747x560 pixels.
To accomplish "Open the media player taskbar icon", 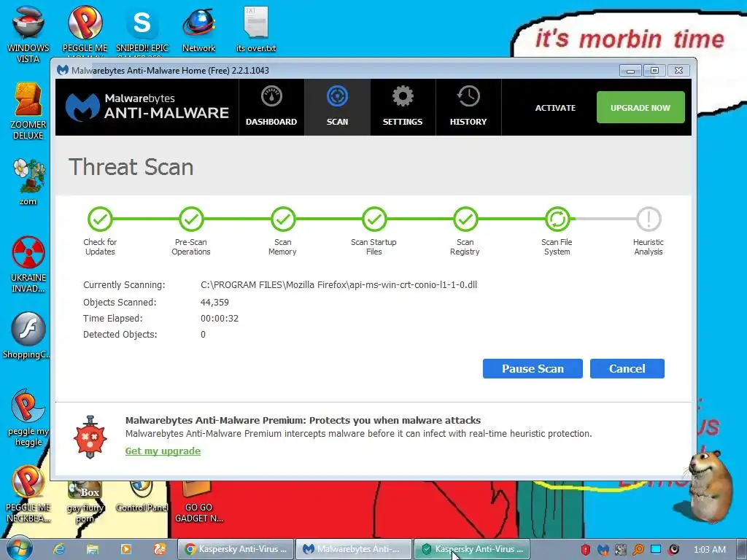I will click(125, 549).
